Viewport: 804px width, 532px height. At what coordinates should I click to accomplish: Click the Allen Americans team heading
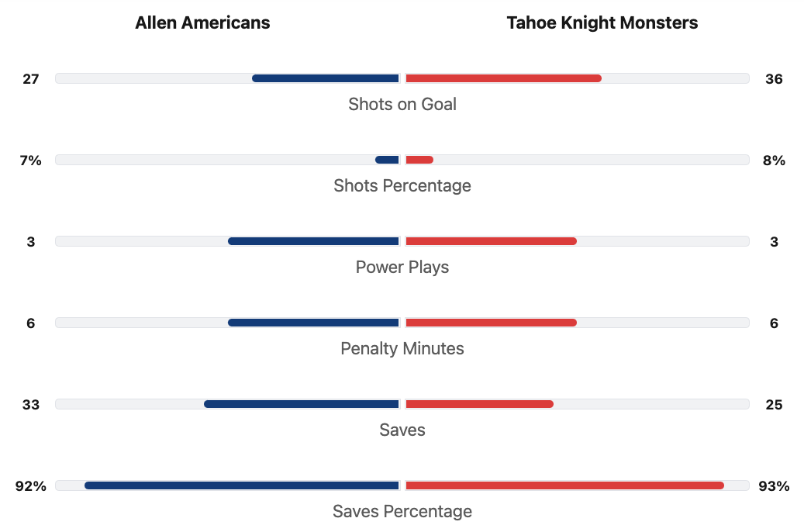(202, 23)
